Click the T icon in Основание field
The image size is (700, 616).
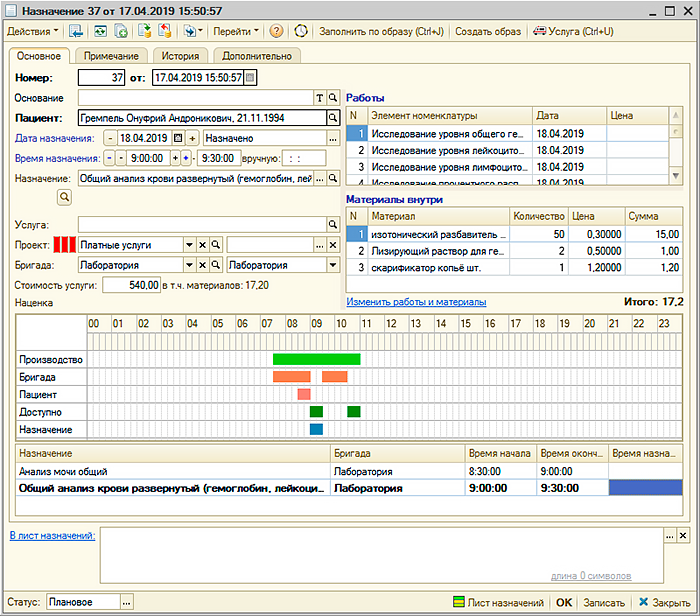(320, 98)
